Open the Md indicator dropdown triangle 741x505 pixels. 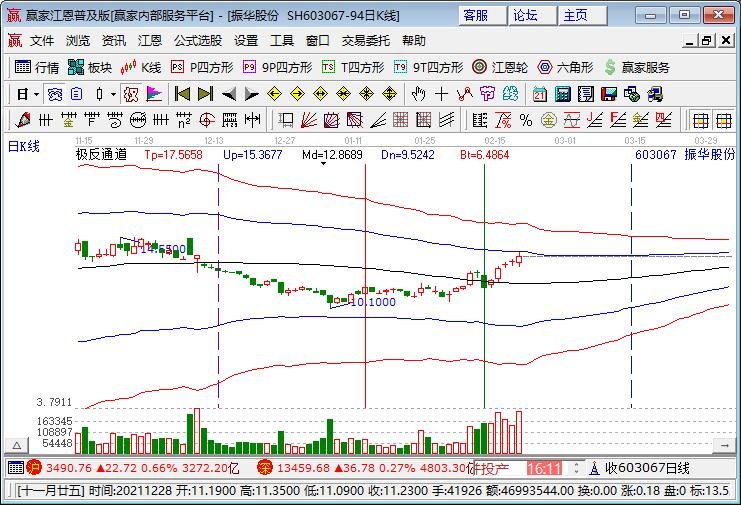point(323,163)
